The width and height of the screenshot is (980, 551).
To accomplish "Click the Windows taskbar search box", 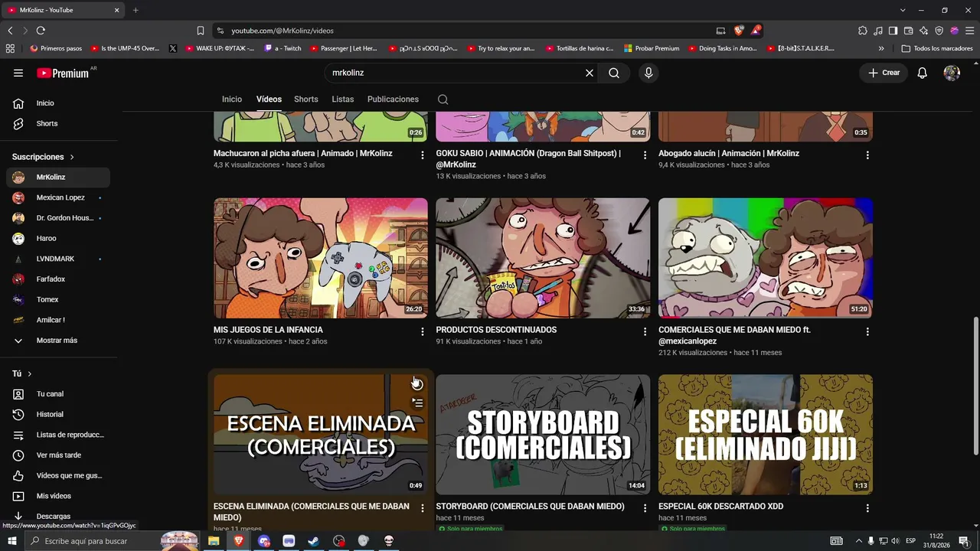I will [x=111, y=541].
